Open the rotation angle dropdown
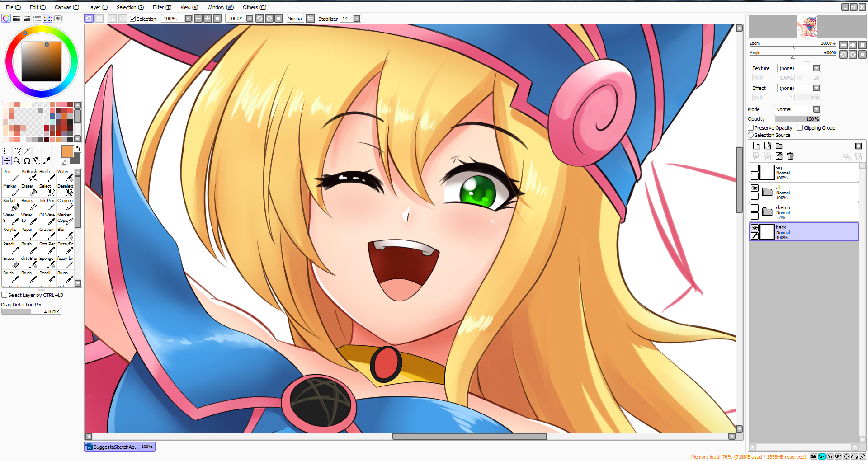Viewport: 868px width, 461px height. click(250, 19)
